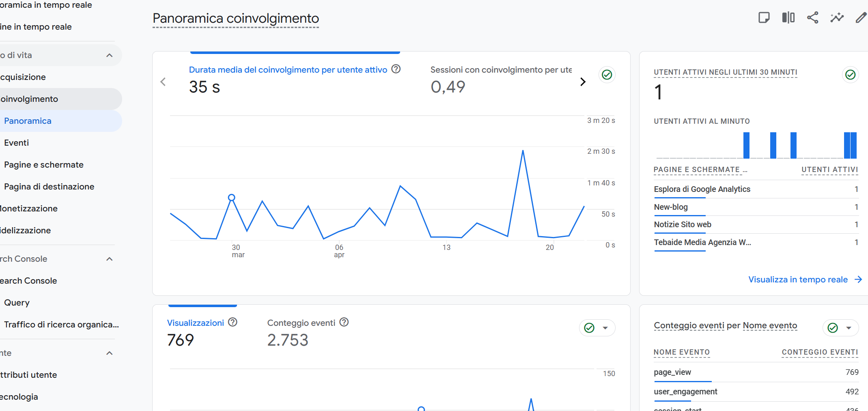Click help icon next to Visualizzazioni
This screenshot has height=411, width=868.
[x=233, y=323]
